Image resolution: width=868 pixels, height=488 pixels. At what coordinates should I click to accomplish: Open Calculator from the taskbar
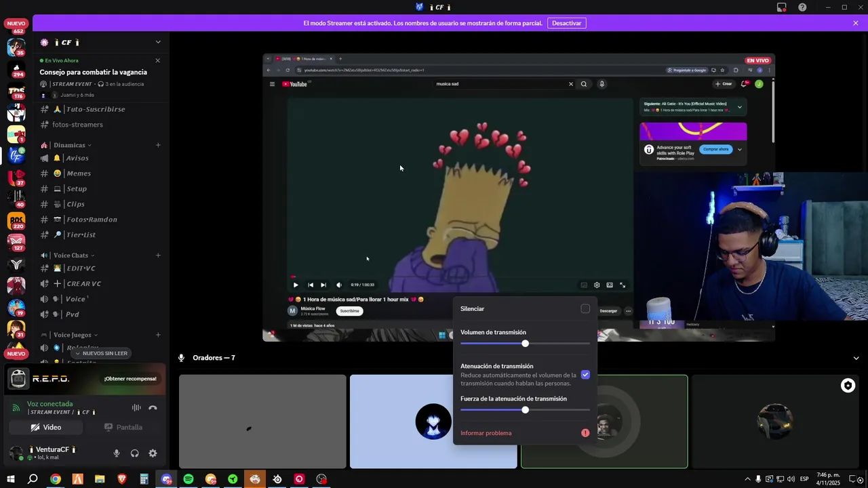144,479
